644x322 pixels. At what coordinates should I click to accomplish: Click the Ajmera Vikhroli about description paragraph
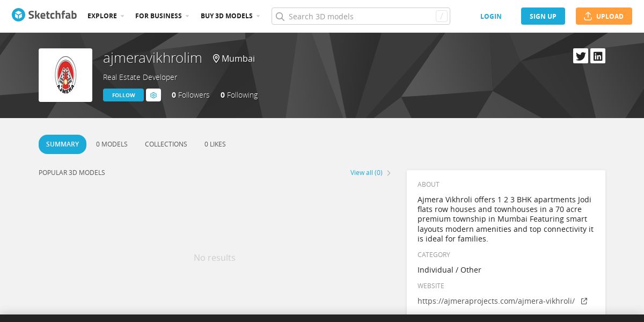pyautogui.click(x=506, y=219)
